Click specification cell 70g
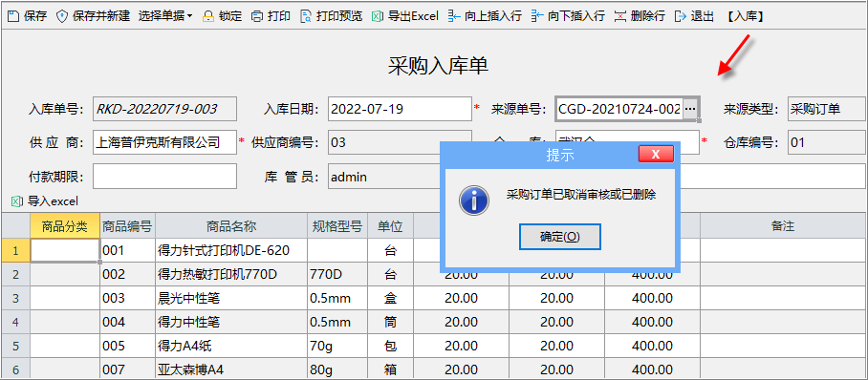This screenshot has width=868, height=380. (x=337, y=346)
